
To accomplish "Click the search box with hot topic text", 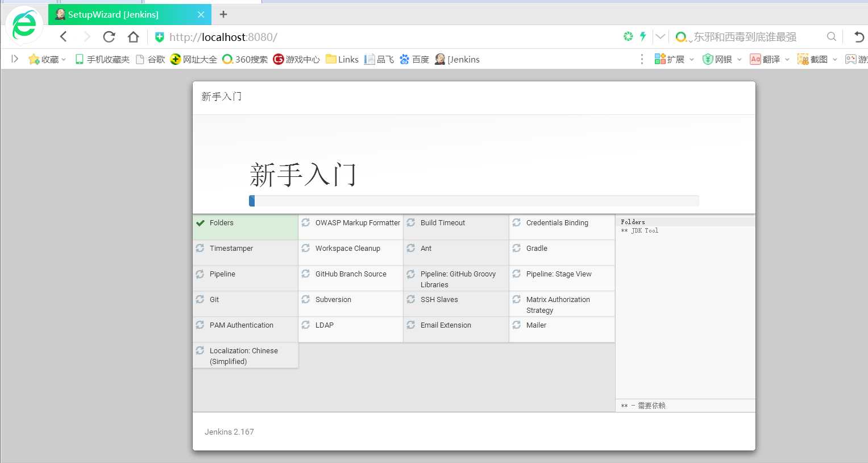I will point(745,37).
